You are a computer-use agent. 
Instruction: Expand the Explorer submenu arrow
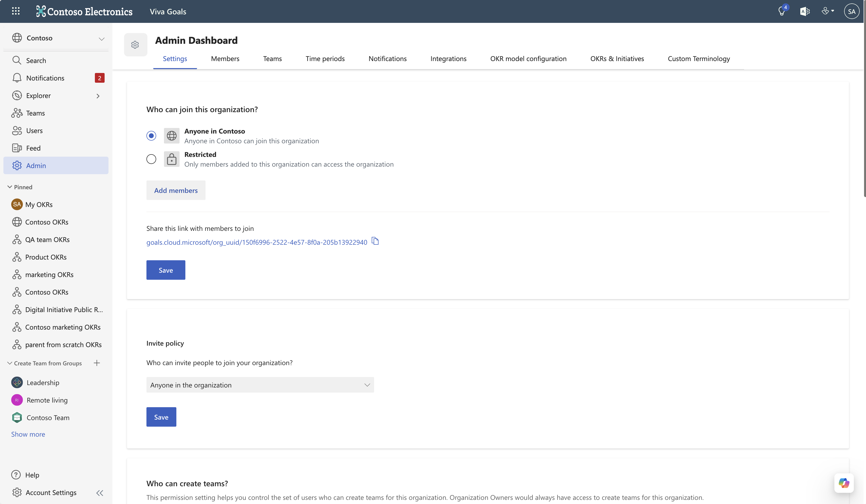pos(98,96)
